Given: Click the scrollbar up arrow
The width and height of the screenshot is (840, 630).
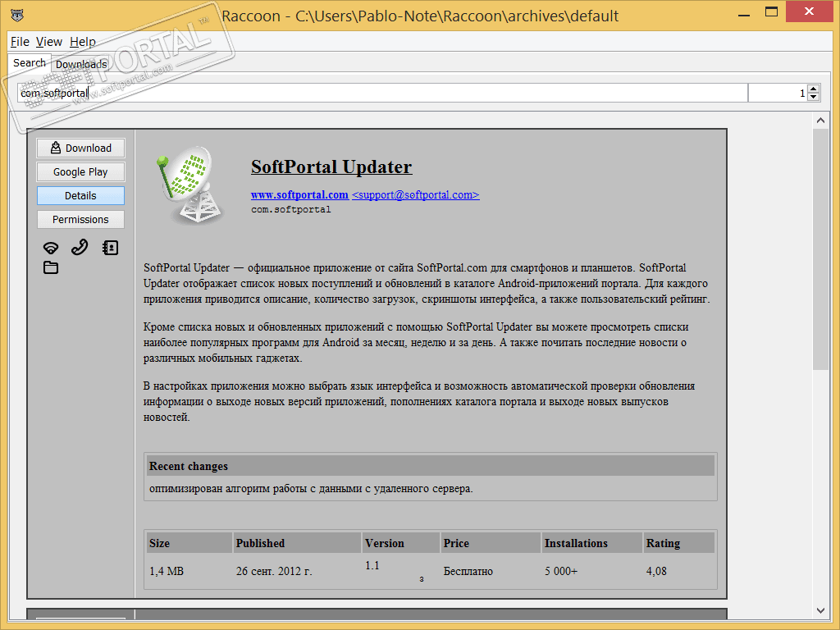Looking at the screenshot, I should coord(820,121).
